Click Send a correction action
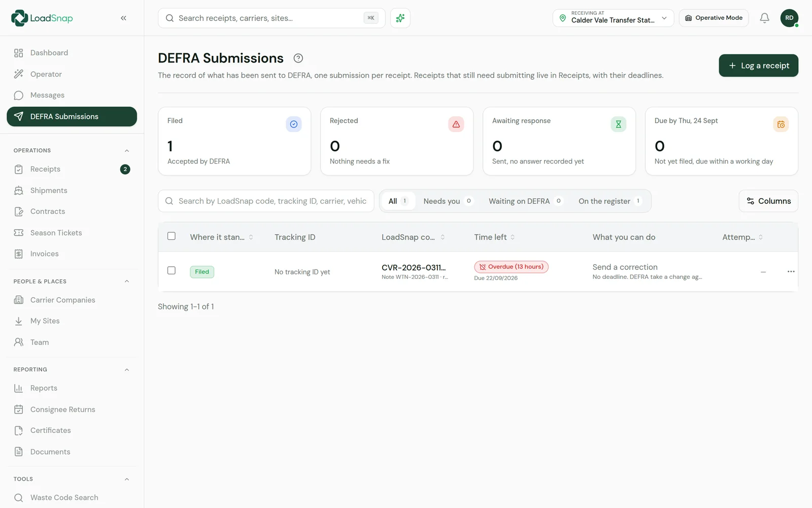Viewport: 812px width, 508px height. click(x=625, y=267)
